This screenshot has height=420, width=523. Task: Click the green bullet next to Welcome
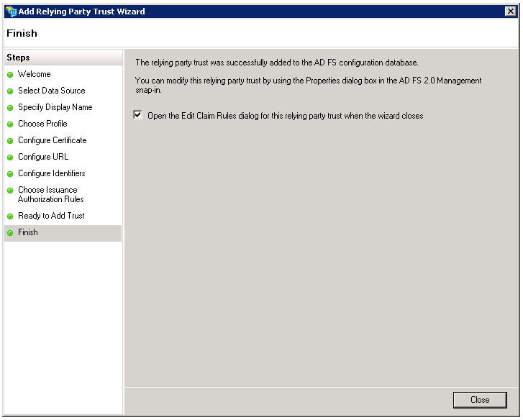(x=10, y=75)
